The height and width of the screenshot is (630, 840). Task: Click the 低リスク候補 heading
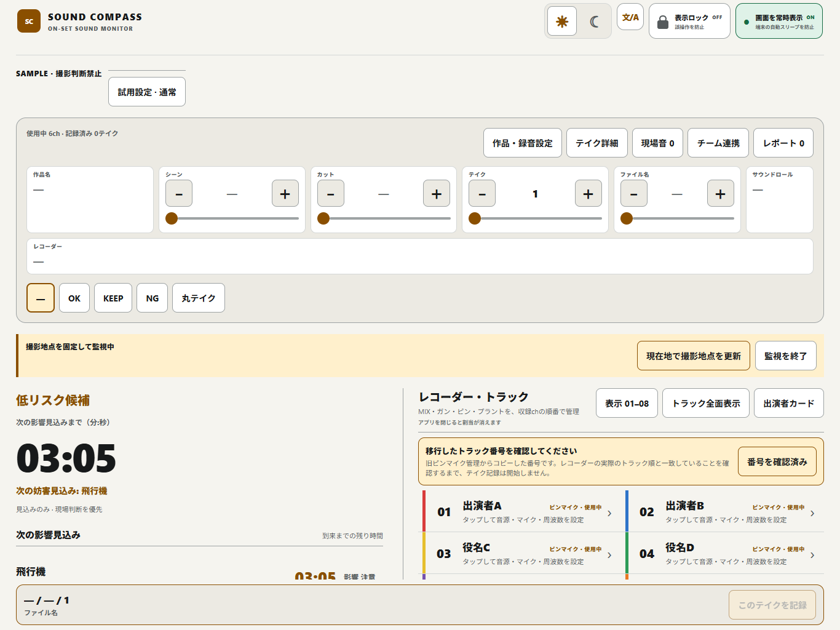pyautogui.click(x=53, y=401)
